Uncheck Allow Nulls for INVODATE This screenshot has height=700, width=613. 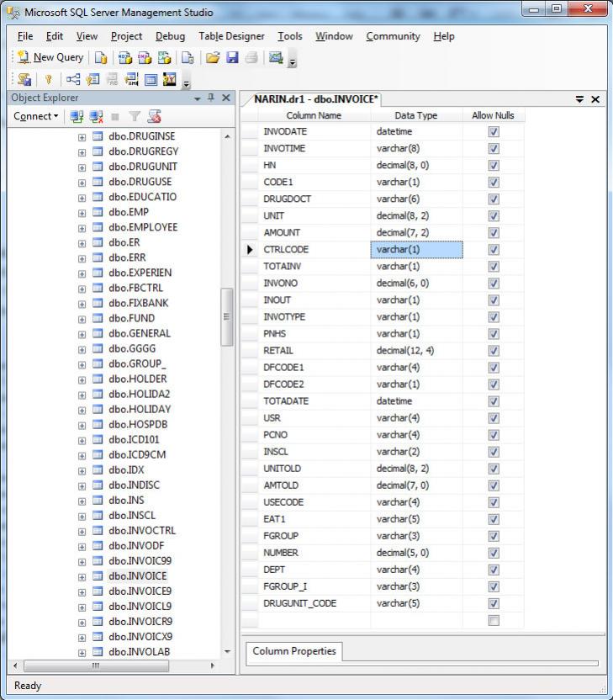pyautogui.click(x=494, y=132)
